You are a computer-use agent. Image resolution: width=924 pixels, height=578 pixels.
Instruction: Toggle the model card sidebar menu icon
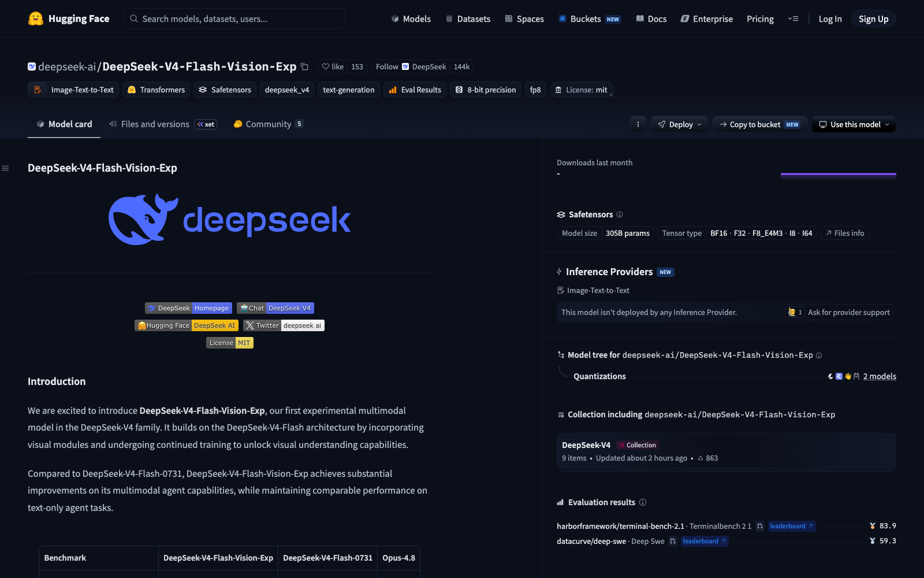point(5,168)
